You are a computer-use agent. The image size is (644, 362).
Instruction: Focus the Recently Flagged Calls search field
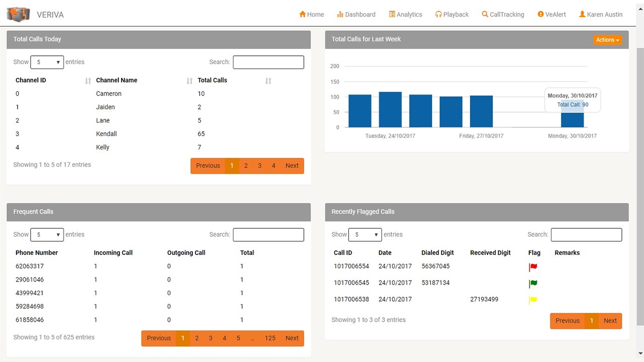pyautogui.click(x=586, y=235)
